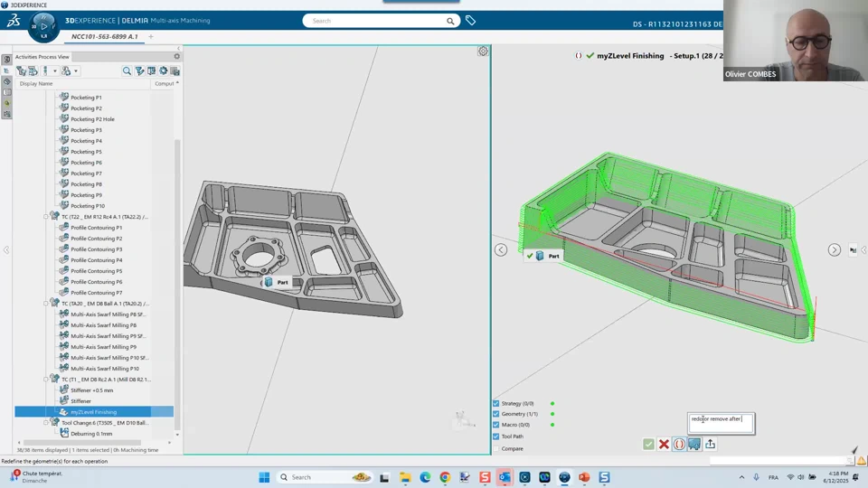
Task: Click the 3DEXPERIENCE compass play button
Action: (x=43, y=26)
